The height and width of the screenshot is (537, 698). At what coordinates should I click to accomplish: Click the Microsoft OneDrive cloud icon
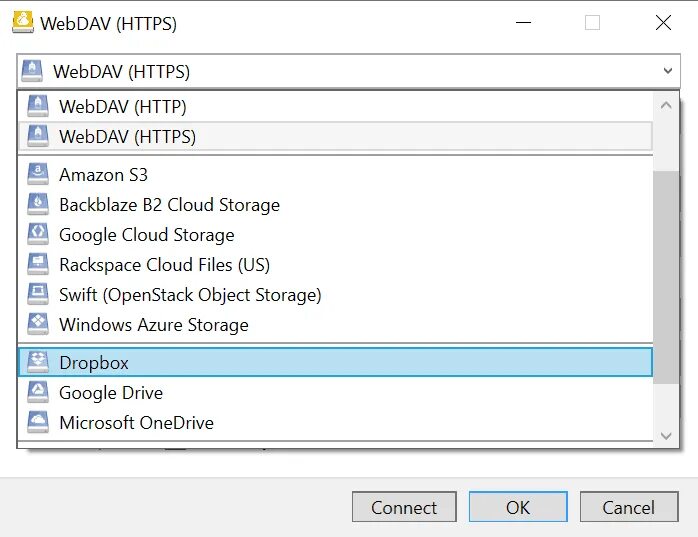click(x=38, y=422)
